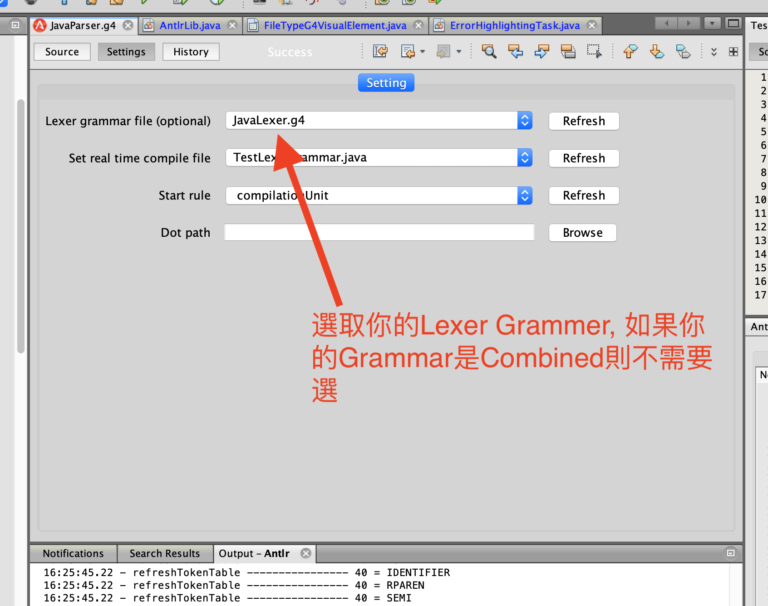Toggle Rectangular Selection icon
This screenshot has height=606, width=768.
tap(594, 51)
